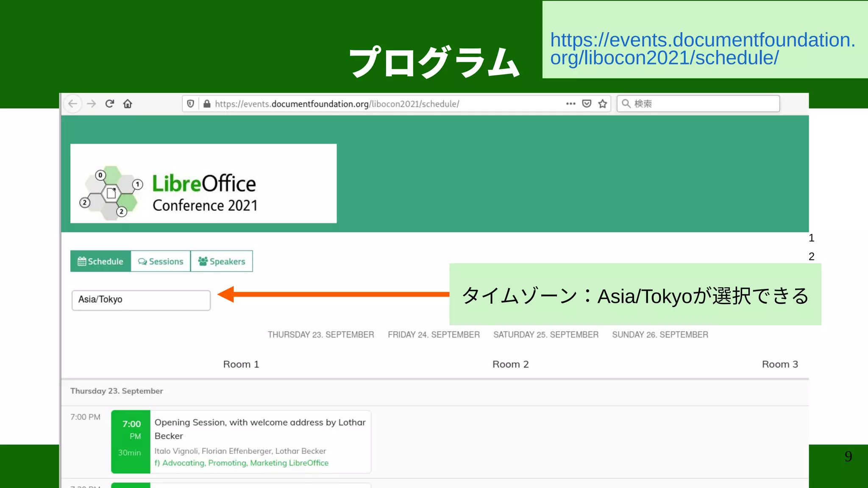Image resolution: width=868 pixels, height=488 pixels.
Task: Jump to Sunday 26. September
Action: point(660,335)
